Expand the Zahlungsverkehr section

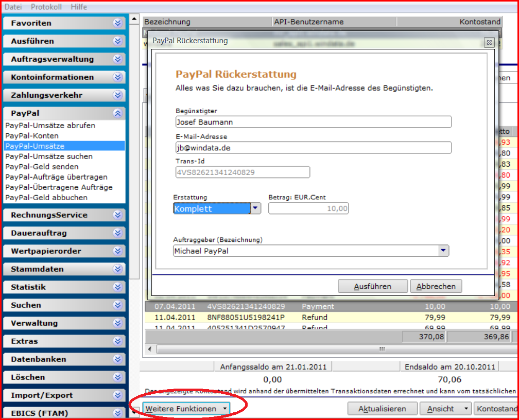click(117, 95)
